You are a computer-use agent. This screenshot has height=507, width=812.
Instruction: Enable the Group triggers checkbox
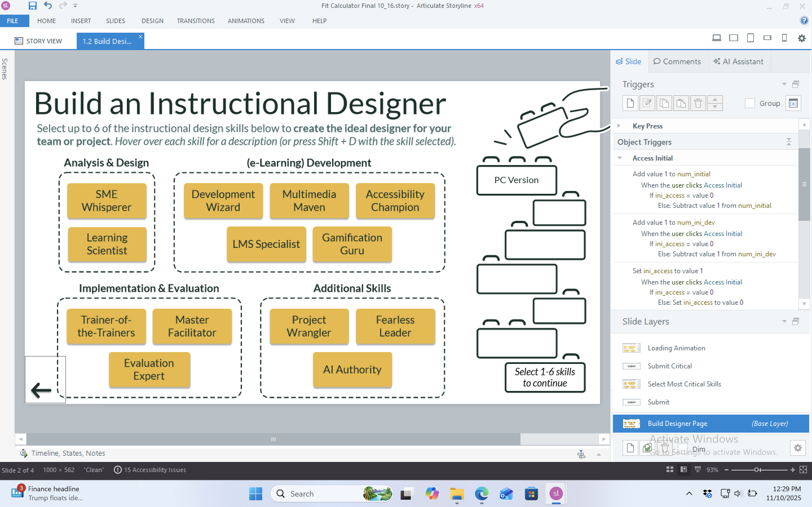(750, 103)
